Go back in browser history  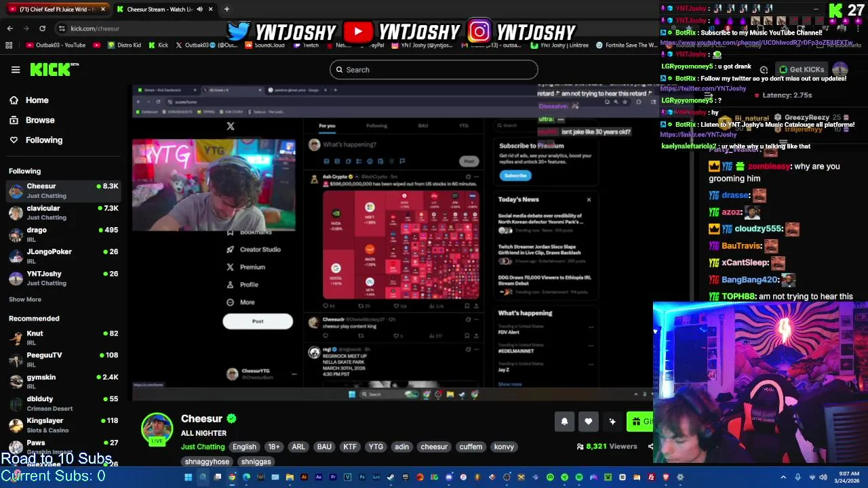click(9, 28)
